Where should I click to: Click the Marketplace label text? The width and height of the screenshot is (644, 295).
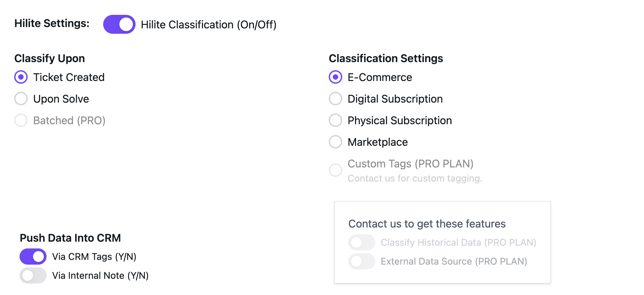click(378, 142)
